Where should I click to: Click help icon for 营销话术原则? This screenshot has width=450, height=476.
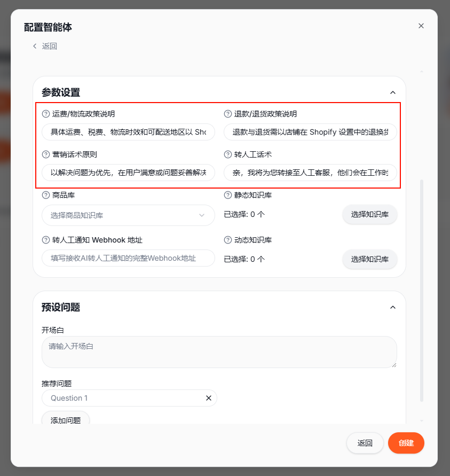(46, 154)
